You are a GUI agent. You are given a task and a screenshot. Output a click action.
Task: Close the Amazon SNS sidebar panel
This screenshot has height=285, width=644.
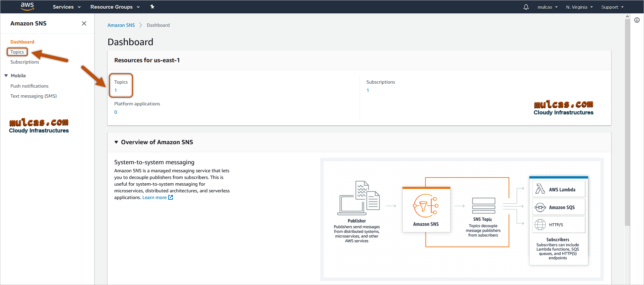tap(84, 23)
